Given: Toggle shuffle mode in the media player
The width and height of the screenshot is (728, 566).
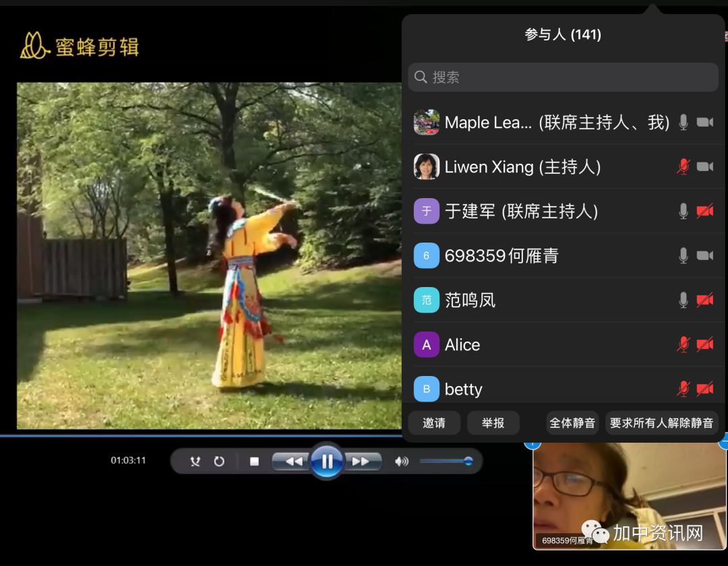Looking at the screenshot, I should pos(195,462).
